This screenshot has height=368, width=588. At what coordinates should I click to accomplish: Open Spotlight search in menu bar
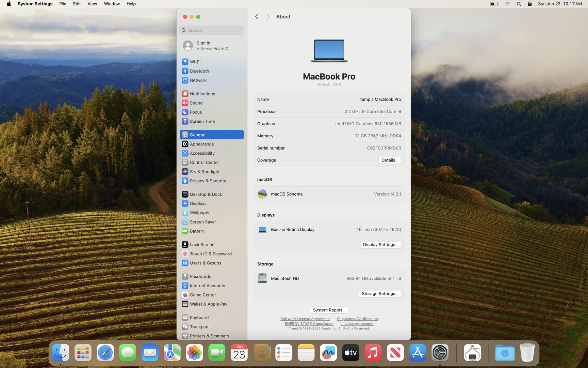pyautogui.click(x=519, y=4)
